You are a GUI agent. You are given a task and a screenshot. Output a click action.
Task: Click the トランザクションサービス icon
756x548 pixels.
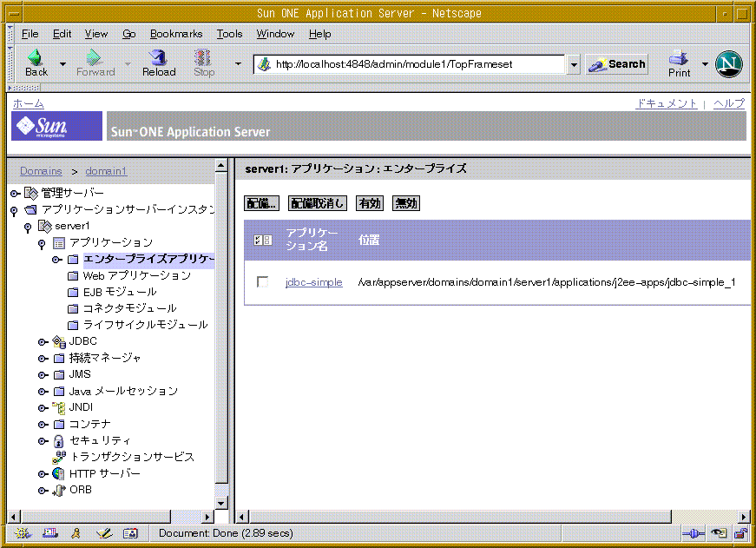59,457
